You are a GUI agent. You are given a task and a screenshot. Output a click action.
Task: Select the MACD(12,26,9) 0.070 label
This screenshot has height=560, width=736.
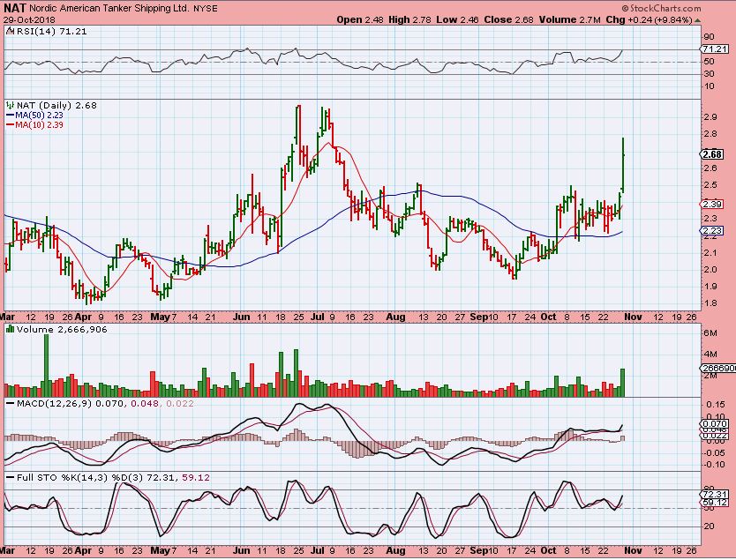[x=70, y=403]
